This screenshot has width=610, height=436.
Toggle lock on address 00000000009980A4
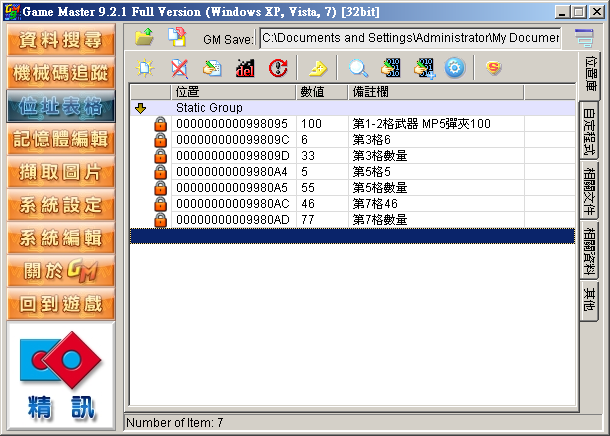tap(160, 172)
